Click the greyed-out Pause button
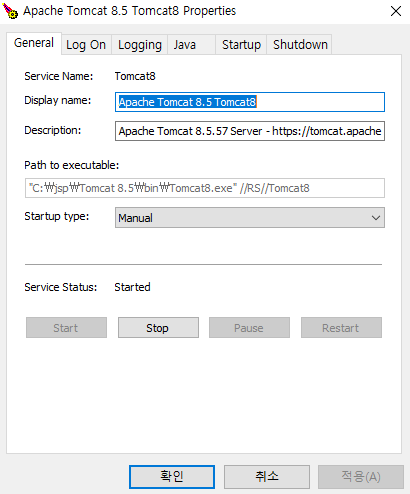Viewport: 410px width, 494px height. pyautogui.click(x=249, y=328)
